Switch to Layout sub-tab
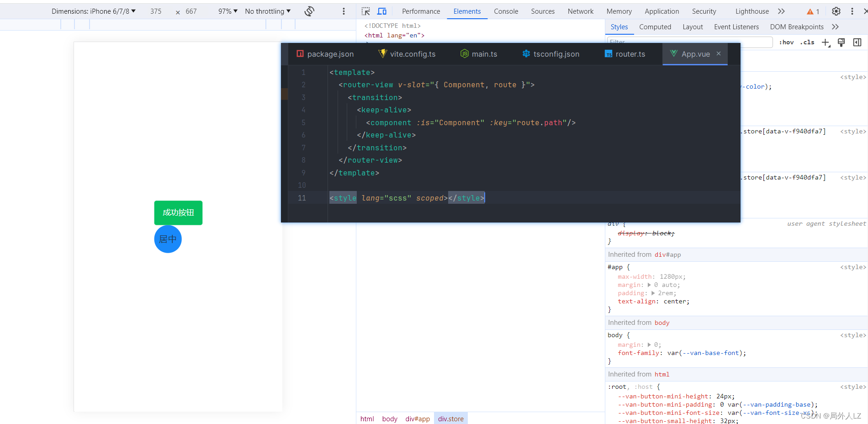This screenshot has height=424, width=868. [x=693, y=27]
